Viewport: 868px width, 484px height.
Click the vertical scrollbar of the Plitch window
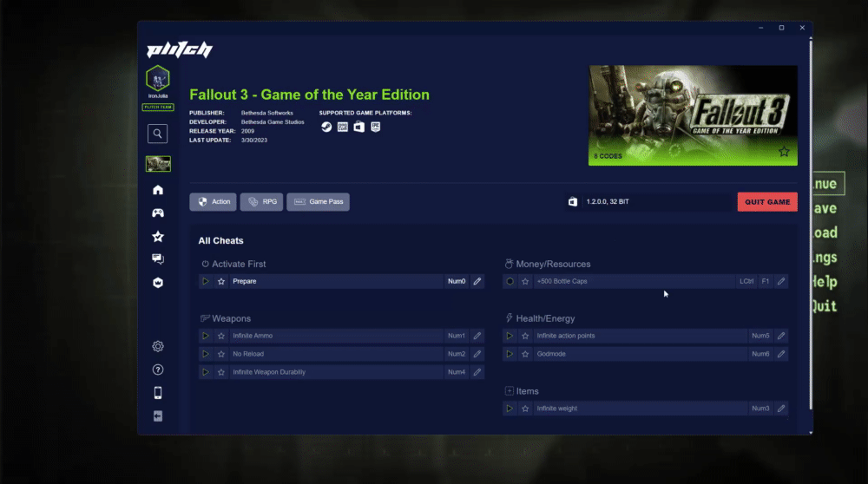811,224
